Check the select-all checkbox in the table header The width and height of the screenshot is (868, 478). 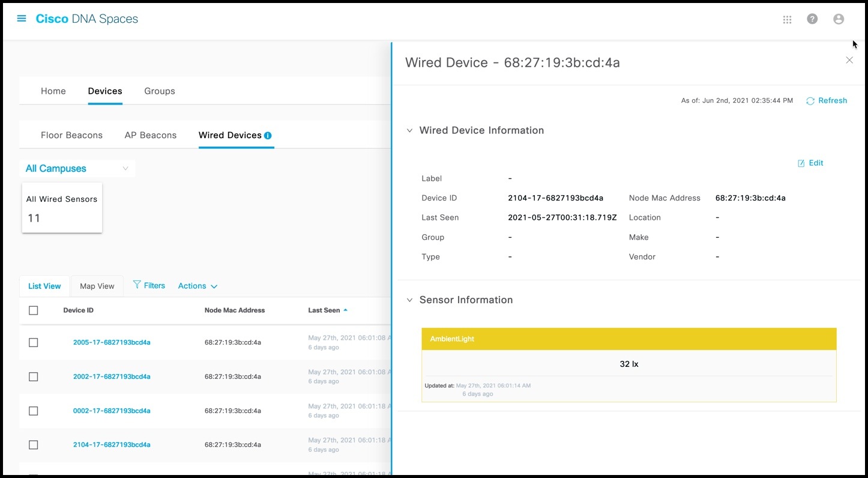coord(33,310)
